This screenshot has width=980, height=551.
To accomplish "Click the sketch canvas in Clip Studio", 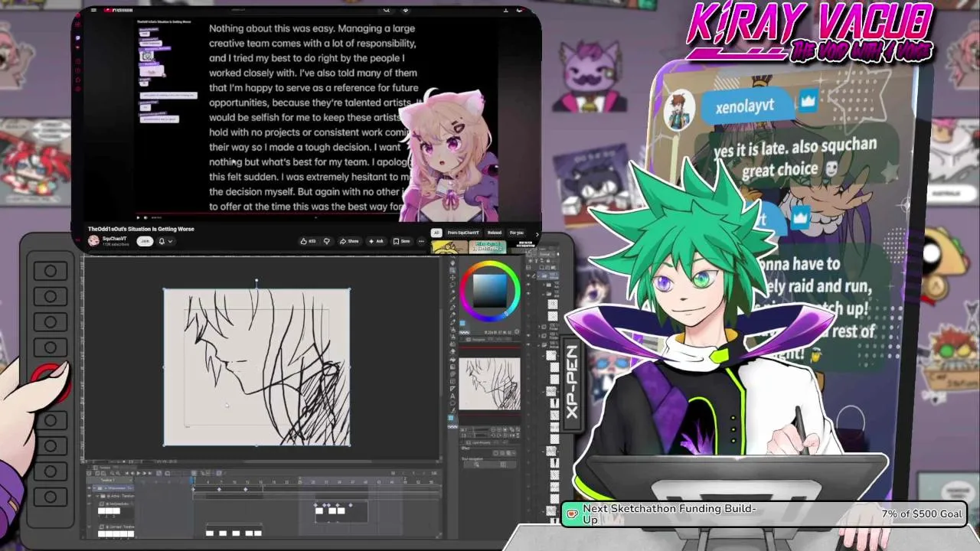I will pos(256,367).
